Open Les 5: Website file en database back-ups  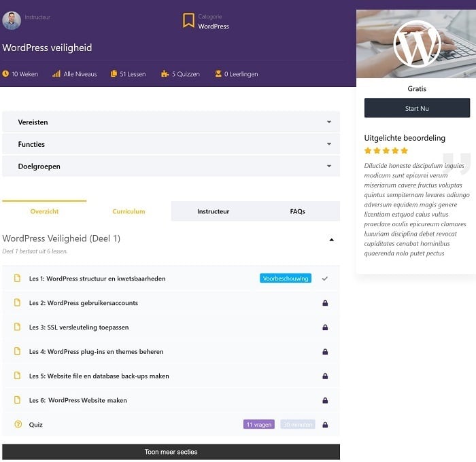[x=99, y=376]
